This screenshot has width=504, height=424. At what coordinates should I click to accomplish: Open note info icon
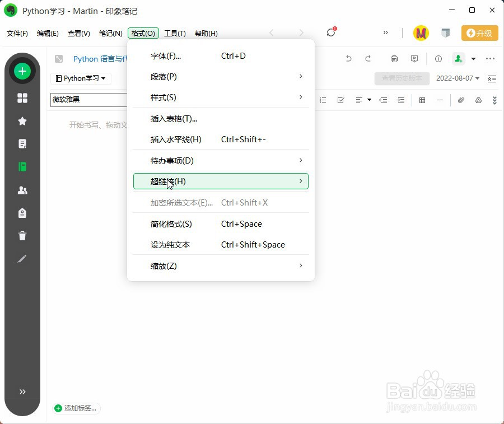[x=438, y=58]
